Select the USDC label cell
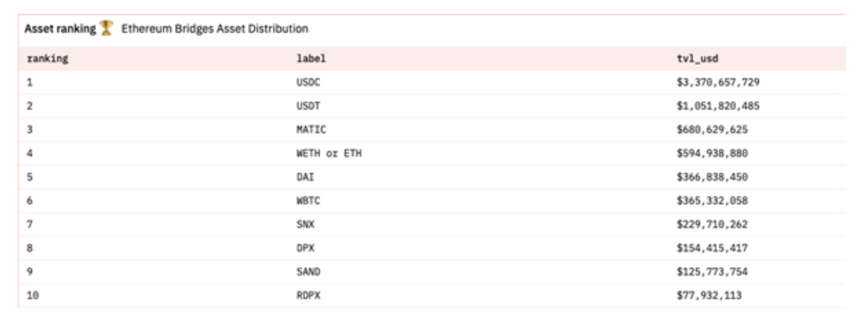Screen dimensions: 868x321 click(x=308, y=82)
